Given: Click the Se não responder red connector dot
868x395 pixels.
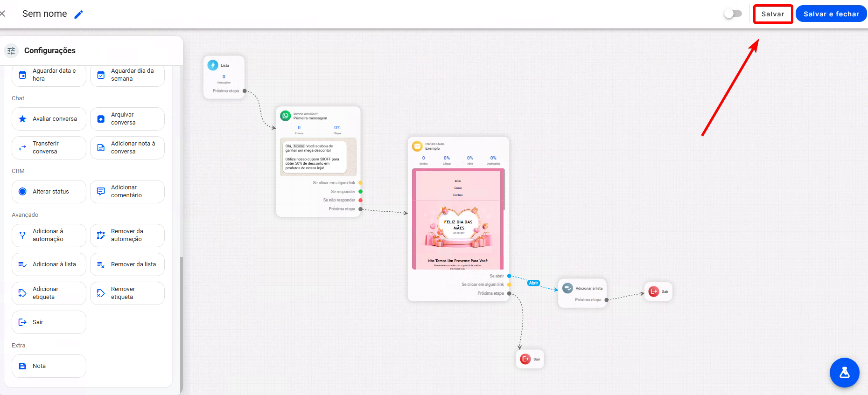Looking at the screenshot, I should (360, 200).
